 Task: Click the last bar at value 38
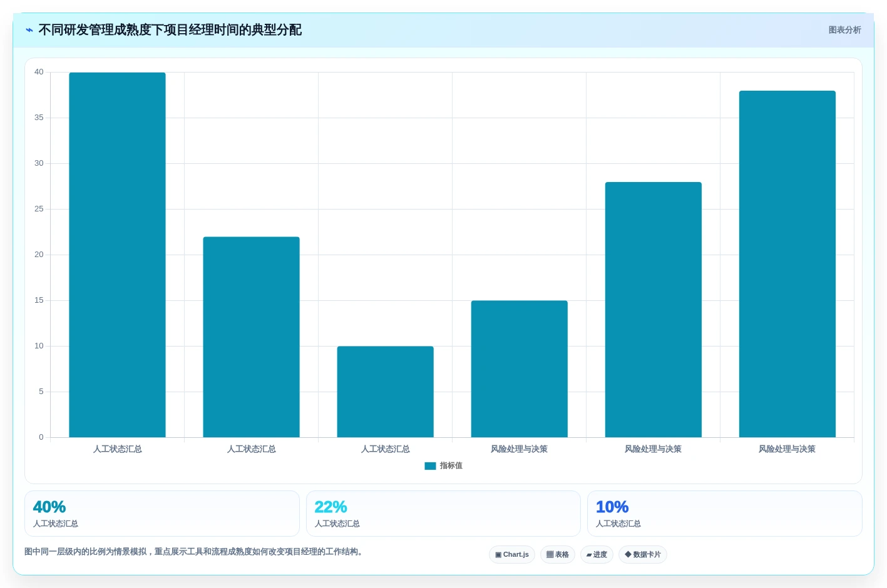(787, 264)
